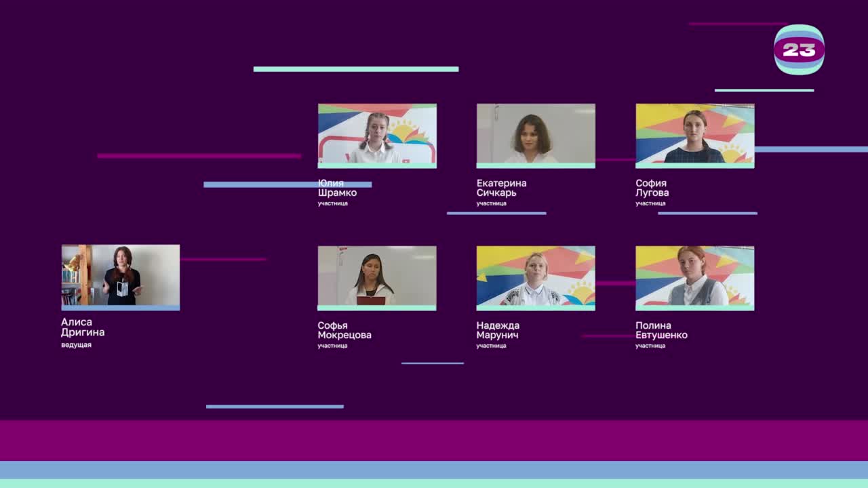Viewport: 868px width, 488px height.
Task: Click участница caption under Полина Евтушенко
Action: (650, 346)
